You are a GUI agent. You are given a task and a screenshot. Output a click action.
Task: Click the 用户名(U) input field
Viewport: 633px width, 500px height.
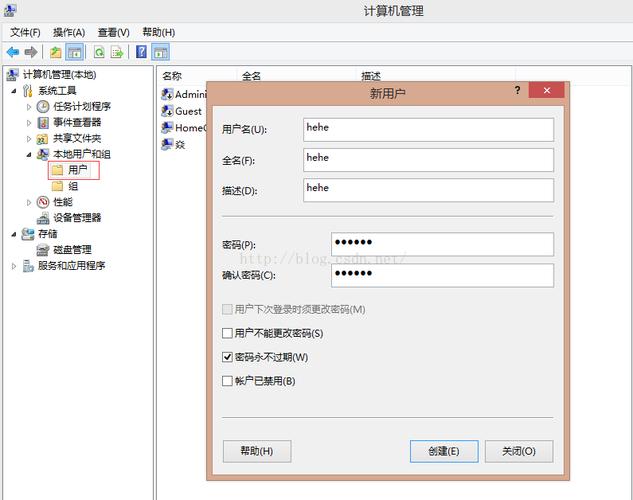[428, 130]
